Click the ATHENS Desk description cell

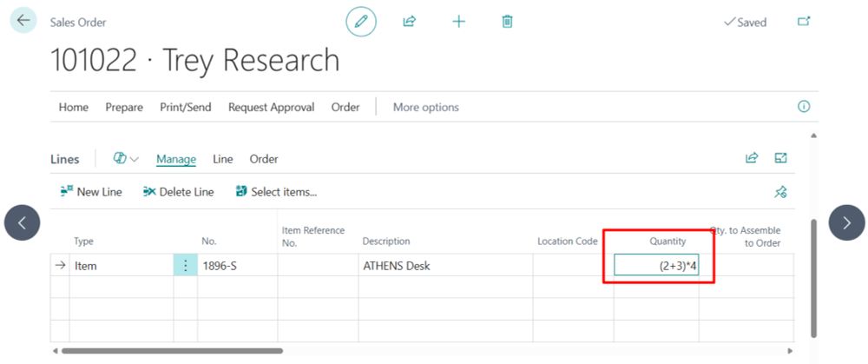(445, 266)
